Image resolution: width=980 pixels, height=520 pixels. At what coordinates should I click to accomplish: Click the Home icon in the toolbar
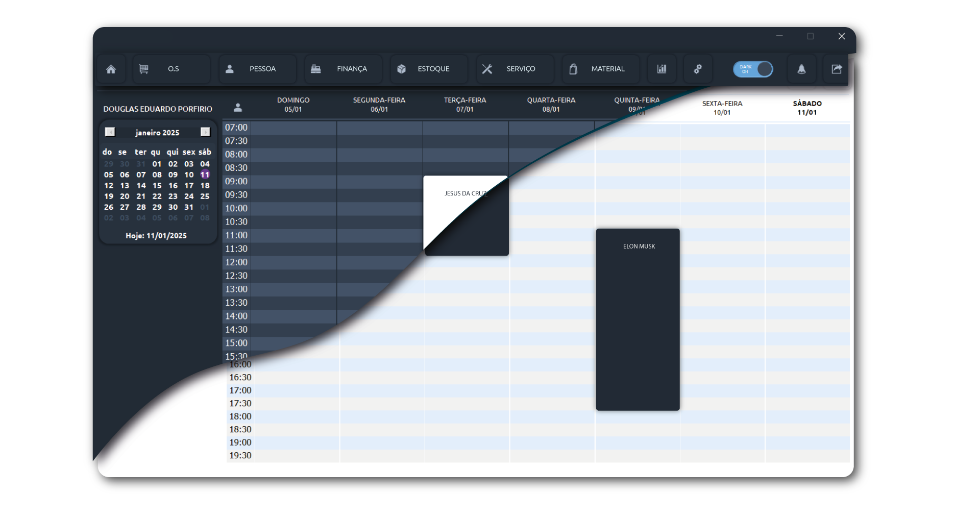click(111, 69)
